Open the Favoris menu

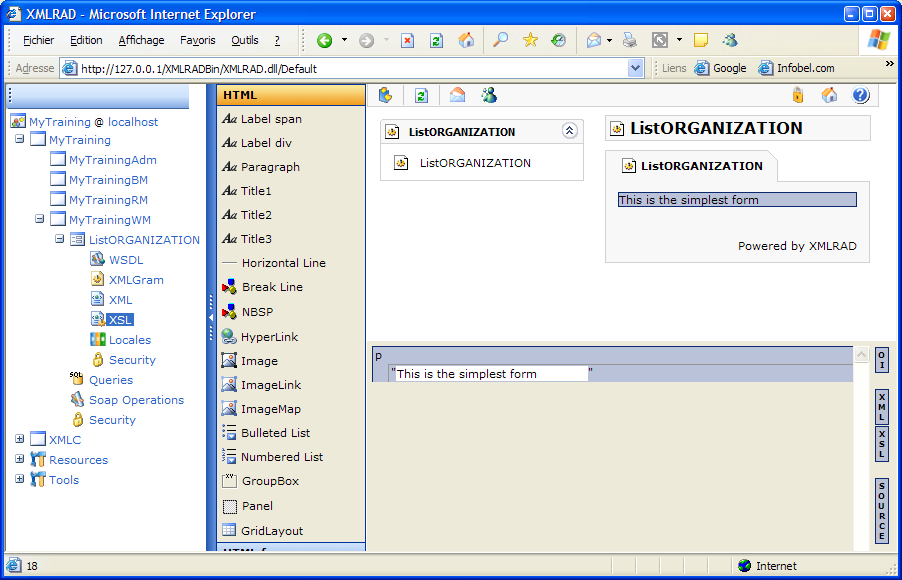point(197,41)
